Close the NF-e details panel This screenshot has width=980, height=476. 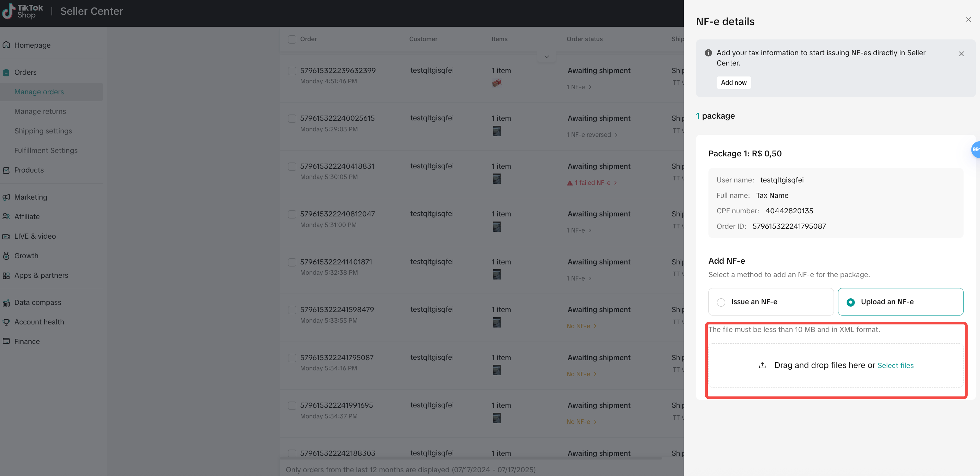click(x=968, y=20)
